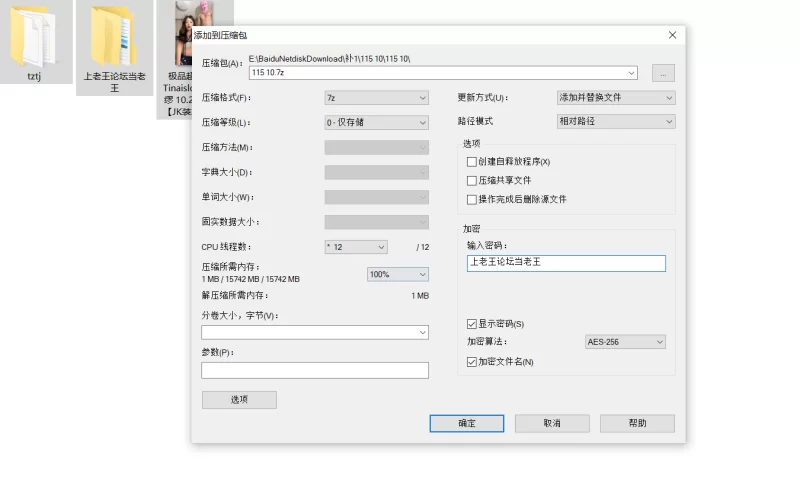Image resolution: width=800 pixels, height=481 pixels.
Task: Enable 操作完成后删除源文件 checkbox
Action: tap(472, 199)
